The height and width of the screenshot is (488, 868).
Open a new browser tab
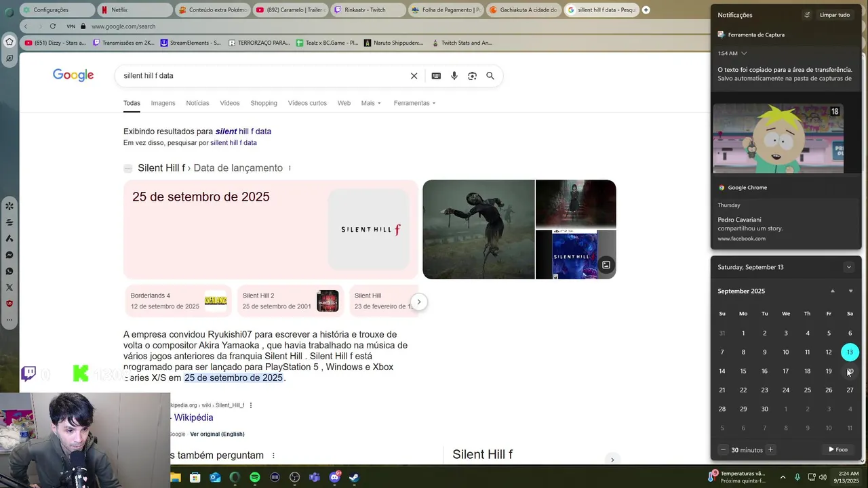tap(646, 9)
